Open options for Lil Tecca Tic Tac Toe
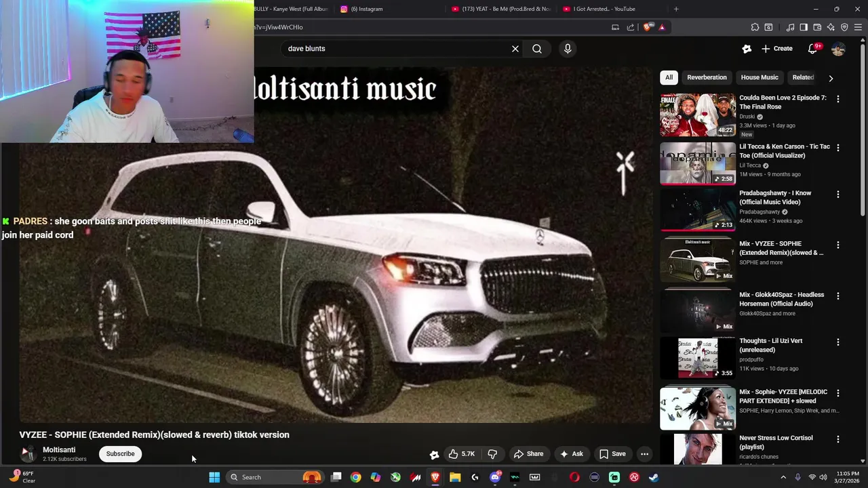The width and height of the screenshot is (868, 488). coord(838,148)
